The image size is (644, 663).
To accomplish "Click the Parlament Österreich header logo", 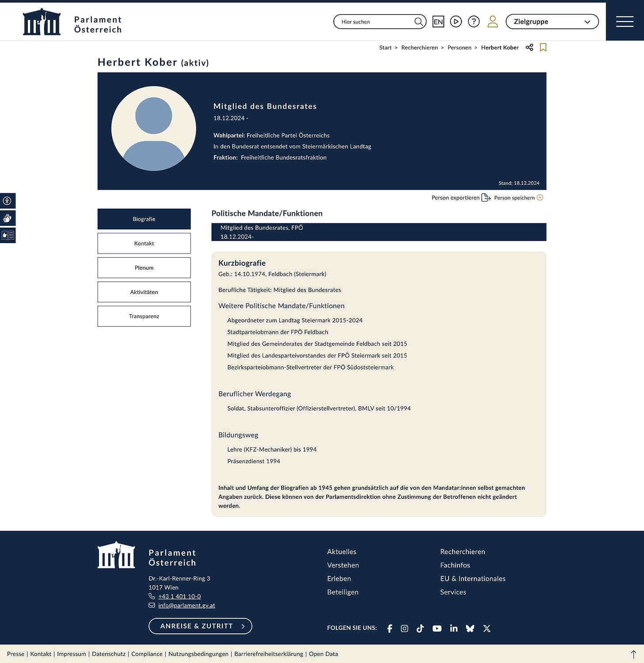I will 72,22.
